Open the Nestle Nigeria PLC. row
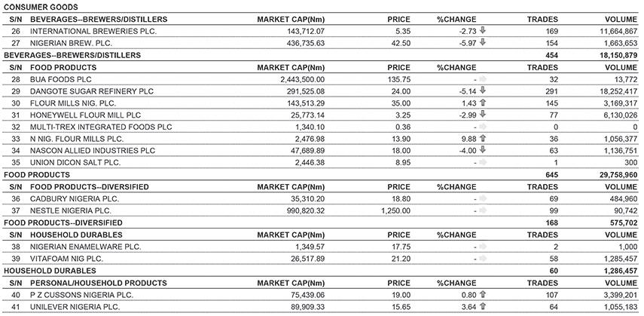The height and width of the screenshot is (316, 644). click(320, 210)
